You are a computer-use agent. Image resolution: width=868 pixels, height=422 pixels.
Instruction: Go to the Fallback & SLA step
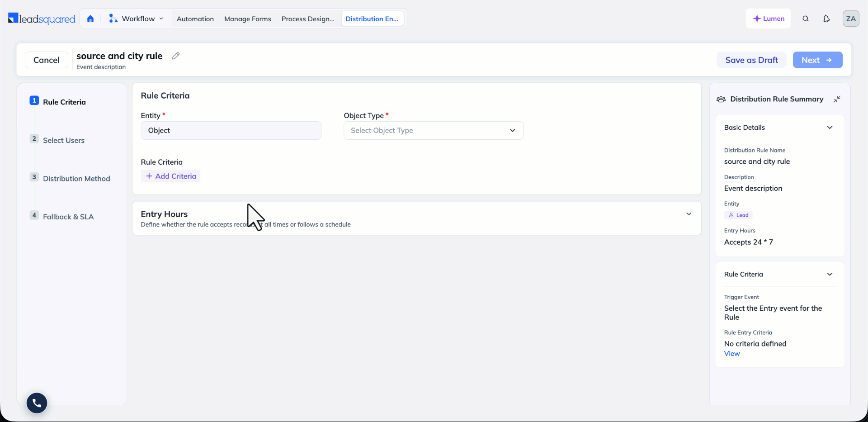[x=68, y=217]
